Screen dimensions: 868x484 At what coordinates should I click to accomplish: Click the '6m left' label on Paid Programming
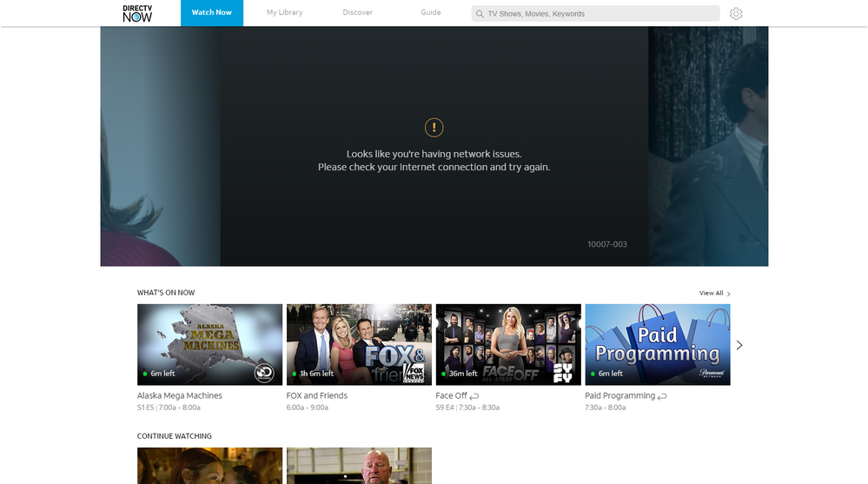pos(611,374)
